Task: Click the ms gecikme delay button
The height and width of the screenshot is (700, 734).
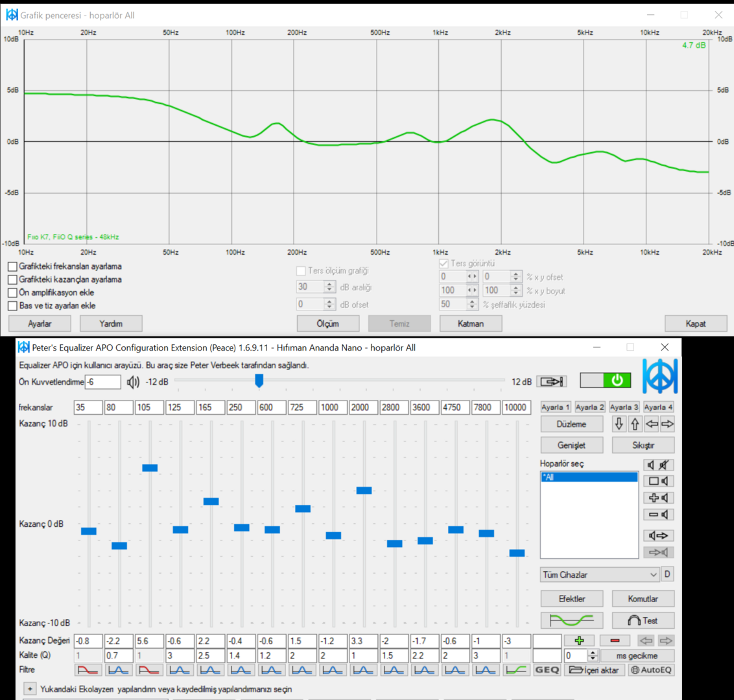Action: 637,655
